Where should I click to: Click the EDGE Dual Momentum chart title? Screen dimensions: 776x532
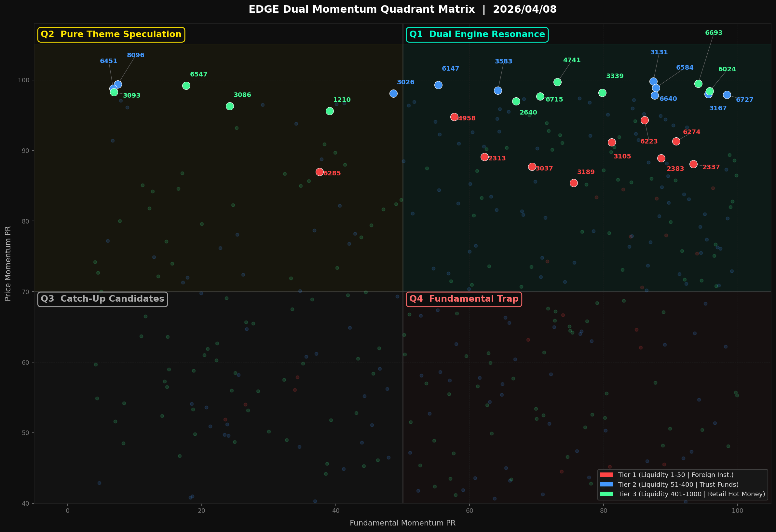click(402, 9)
